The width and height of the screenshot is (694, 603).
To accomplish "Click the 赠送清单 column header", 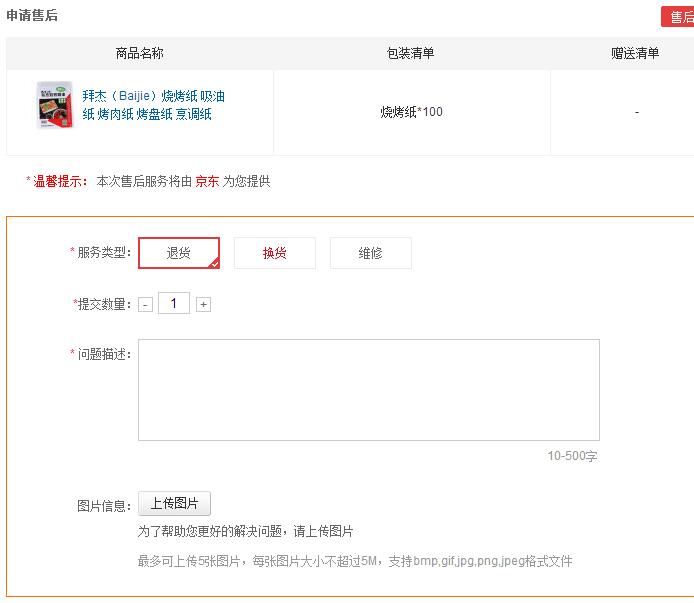I will [x=635, y=54].
